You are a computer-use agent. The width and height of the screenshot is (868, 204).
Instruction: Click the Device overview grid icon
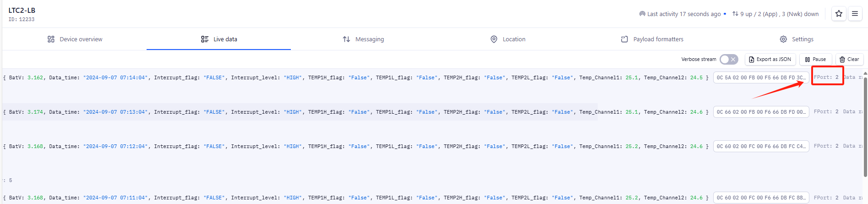[51, 39]
